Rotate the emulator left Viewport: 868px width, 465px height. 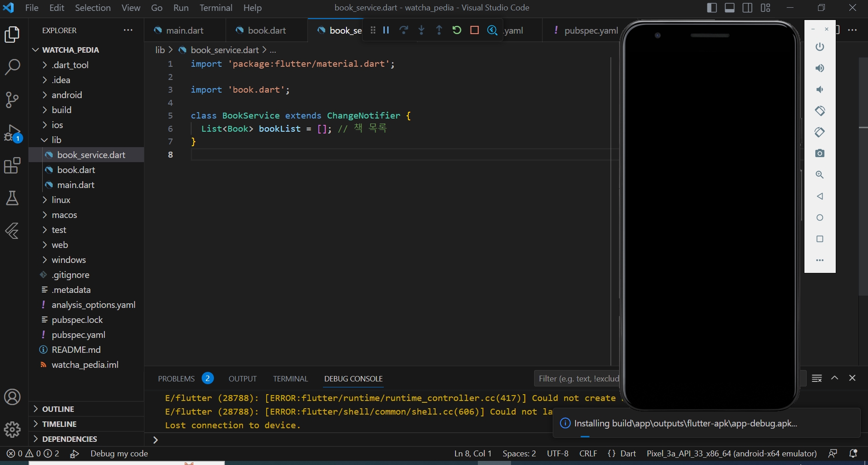point(820,111)
